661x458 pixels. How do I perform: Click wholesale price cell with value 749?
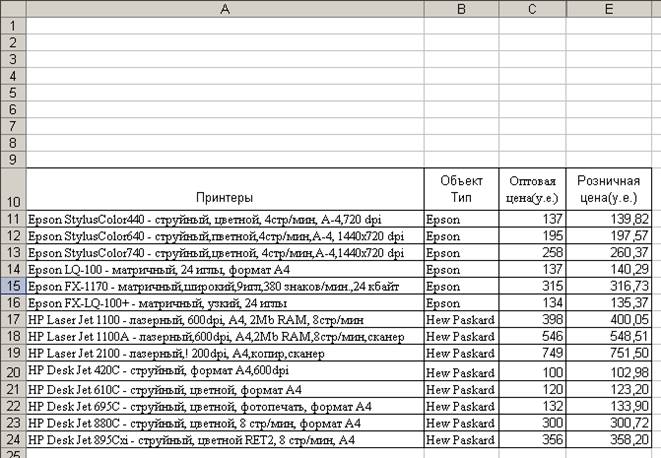tap(532, 354)
